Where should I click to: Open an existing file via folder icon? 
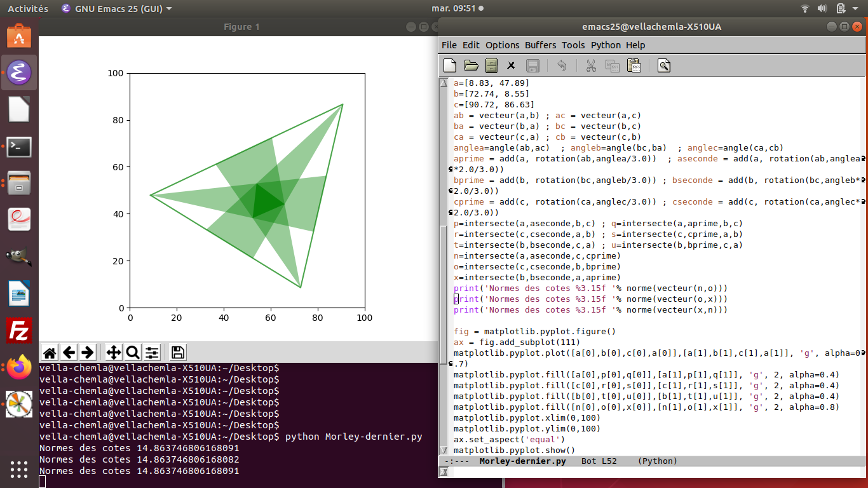tap(471, 65)
